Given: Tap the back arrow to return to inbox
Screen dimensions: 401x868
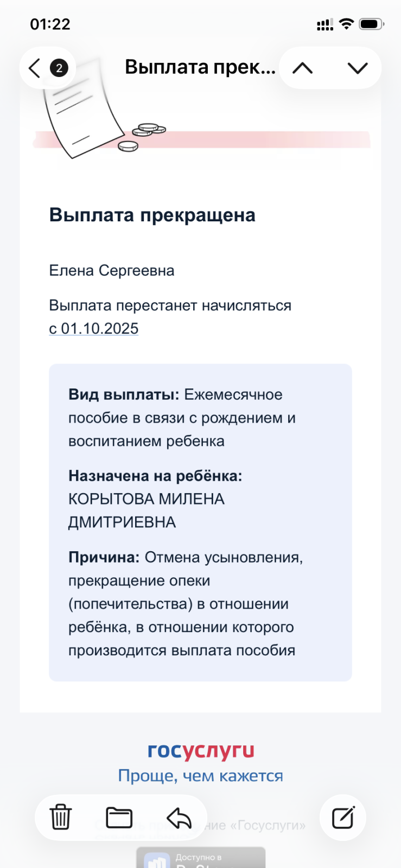Looking at the screenshot, I should [x=35, y=68].
